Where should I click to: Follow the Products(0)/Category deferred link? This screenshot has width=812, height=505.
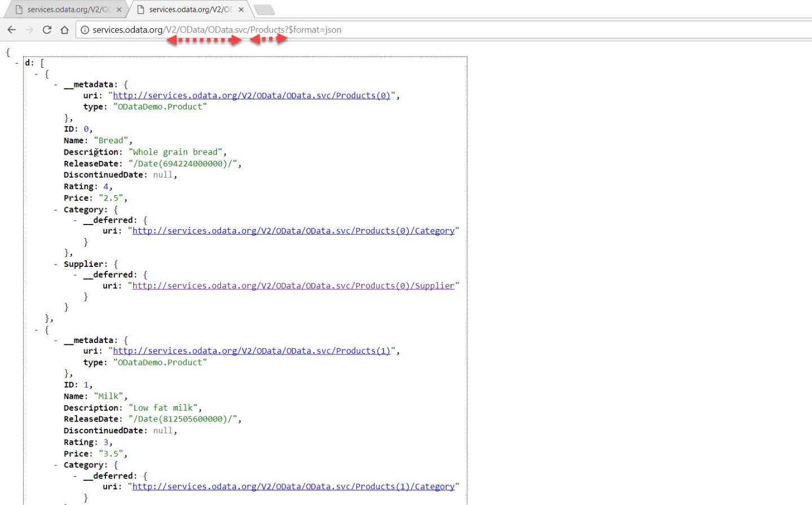pos(293,230)
